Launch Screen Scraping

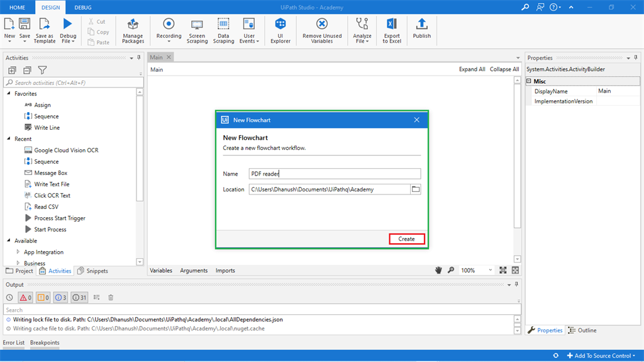(x=197, y=30)
